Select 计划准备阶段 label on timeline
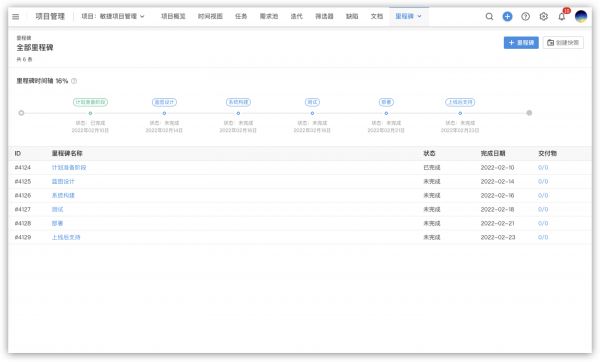 click(x=90, y=102)
